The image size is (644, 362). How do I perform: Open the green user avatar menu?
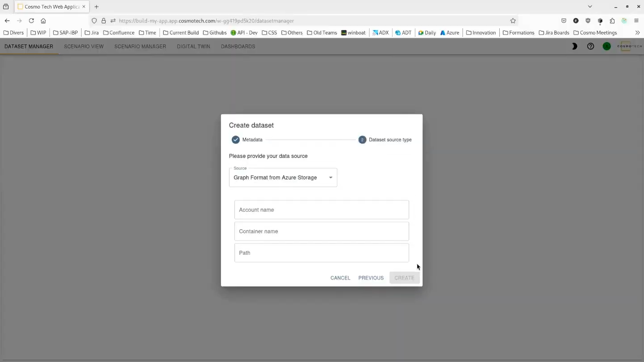click(606, 46)
